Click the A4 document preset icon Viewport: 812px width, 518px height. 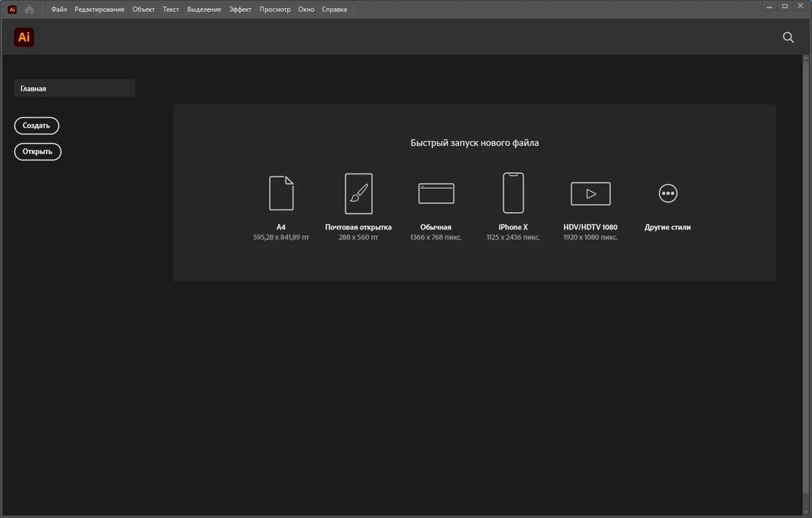tap(281, 193)
